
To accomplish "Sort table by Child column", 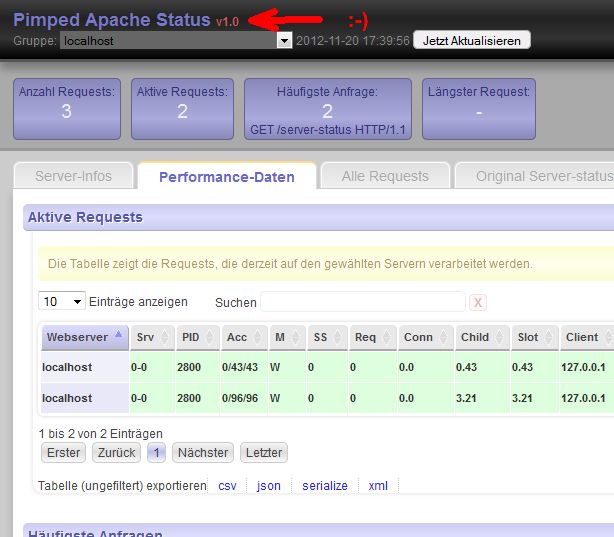I will 482,337.
